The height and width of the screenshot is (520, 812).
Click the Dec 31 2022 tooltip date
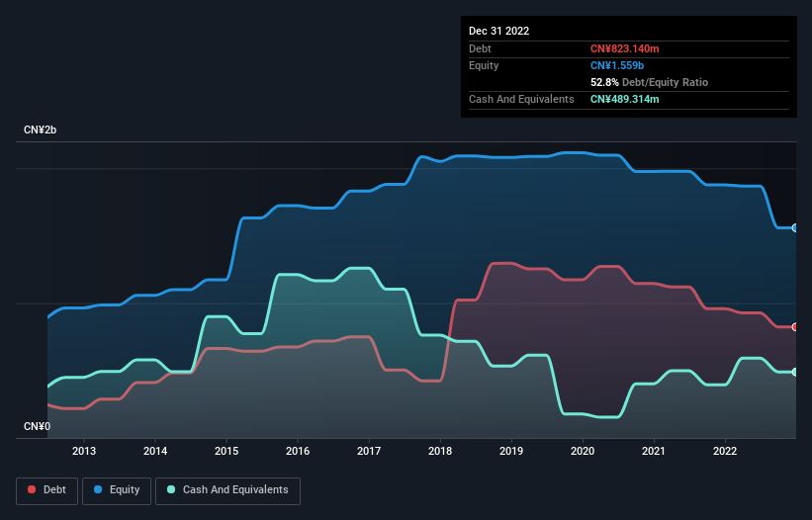click(498, 31)
